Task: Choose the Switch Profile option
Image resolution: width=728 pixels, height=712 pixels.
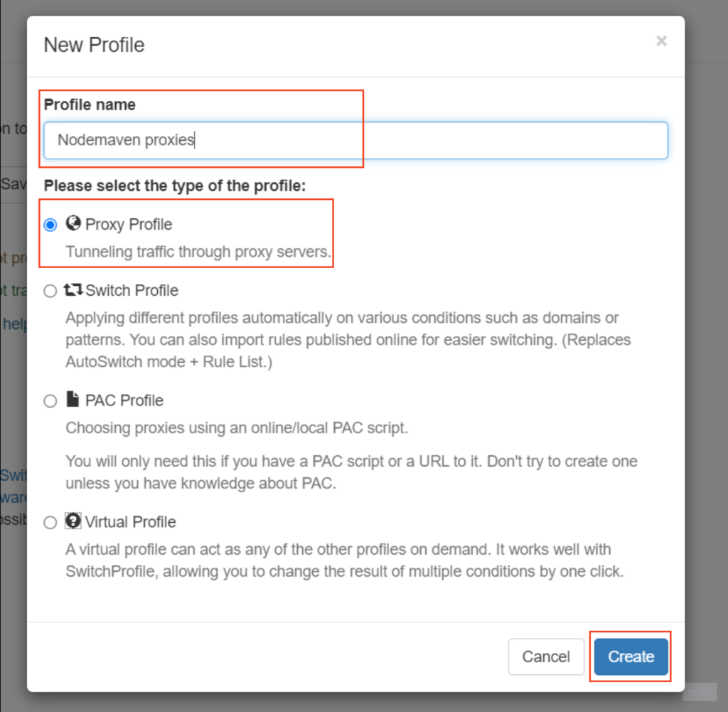Action: [x=50, y=290]
